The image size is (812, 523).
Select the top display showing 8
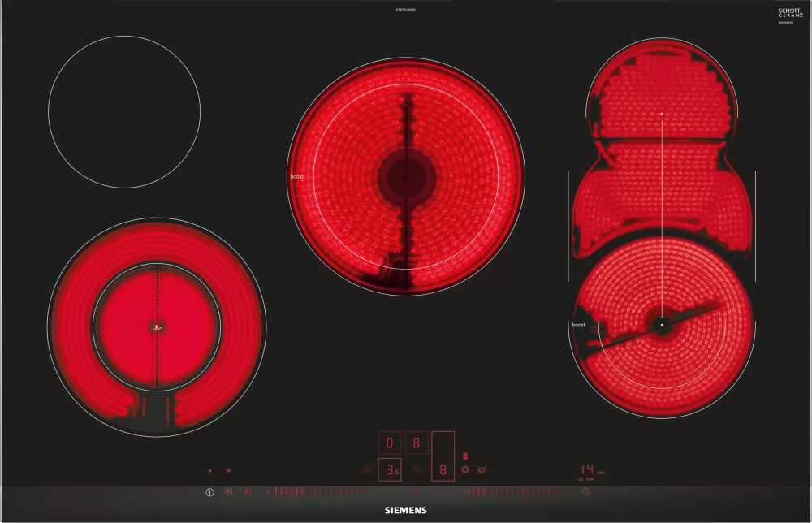(x=416, y=443)
